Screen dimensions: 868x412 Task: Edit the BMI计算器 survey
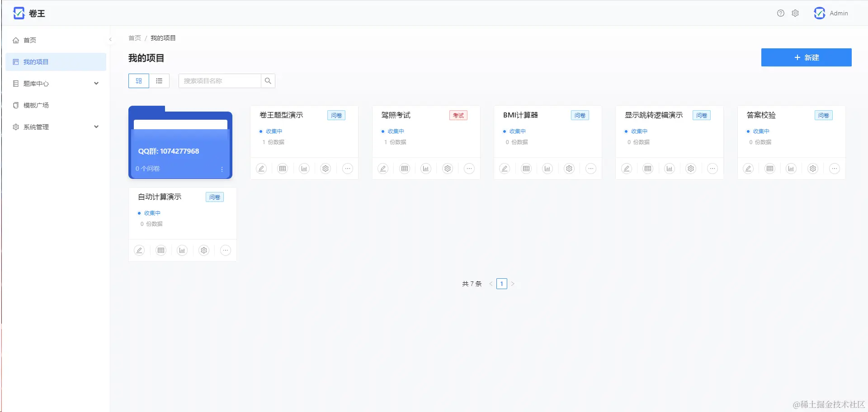click(505, 169)
